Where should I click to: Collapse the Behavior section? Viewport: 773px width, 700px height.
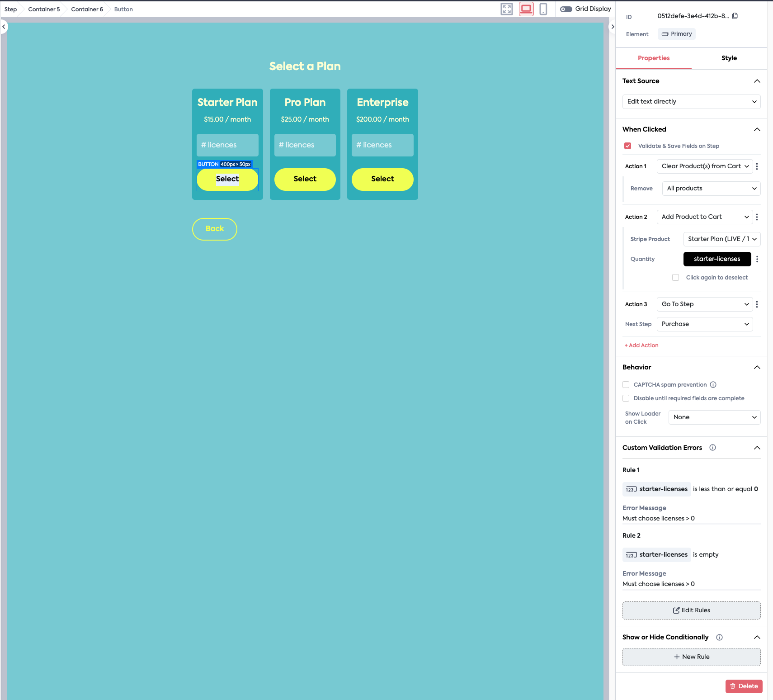(757, 367)
